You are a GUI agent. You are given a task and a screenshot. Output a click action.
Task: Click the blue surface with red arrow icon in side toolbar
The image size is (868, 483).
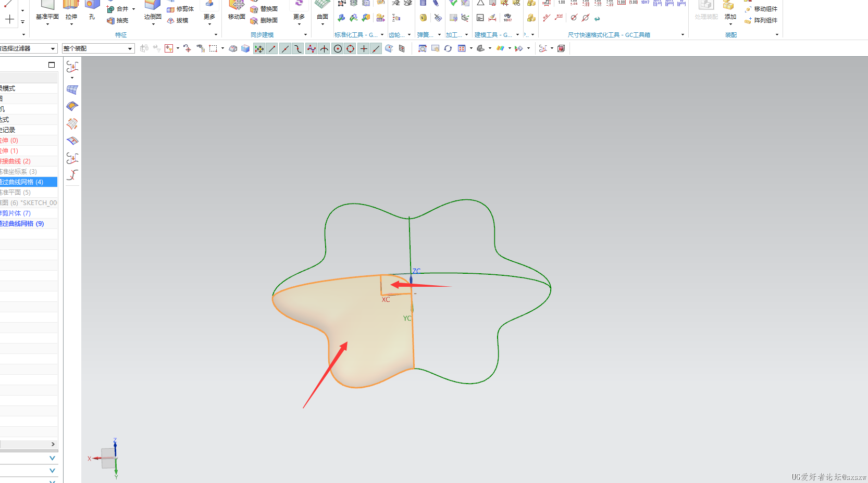(72, 141)
